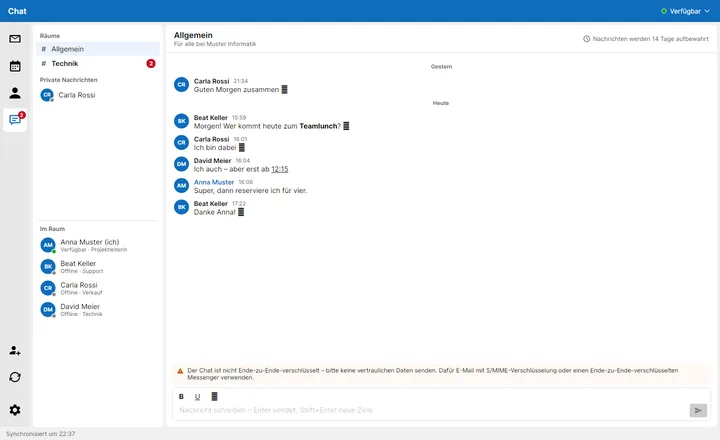Open the Chat icon with unread badge
Screen dimensions: 720x440
click(15, 120)
